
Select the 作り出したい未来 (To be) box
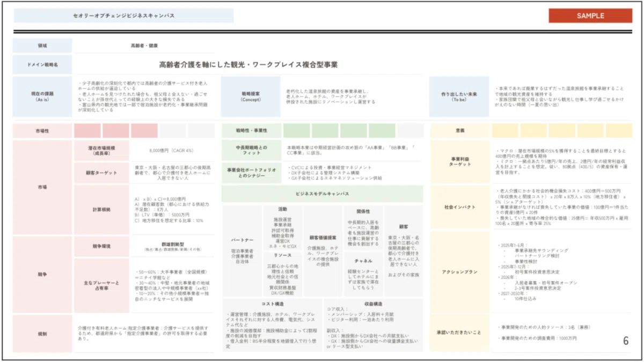click(459, 97)
